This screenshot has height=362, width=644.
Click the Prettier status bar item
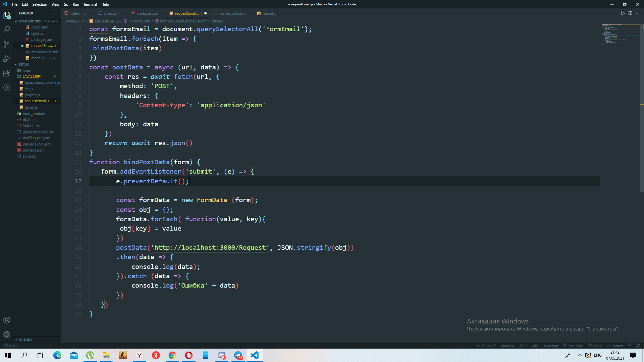(x=615, y=346)
